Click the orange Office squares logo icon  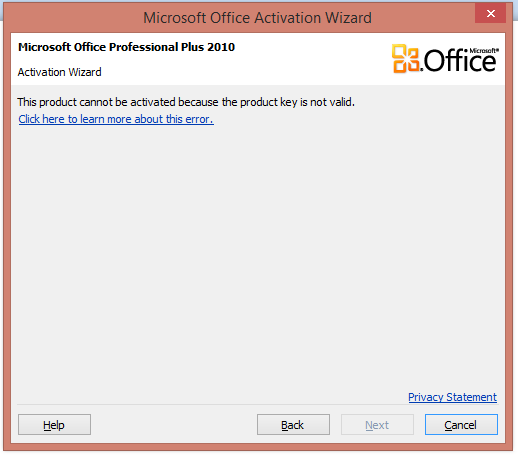(x=405, y=59)
